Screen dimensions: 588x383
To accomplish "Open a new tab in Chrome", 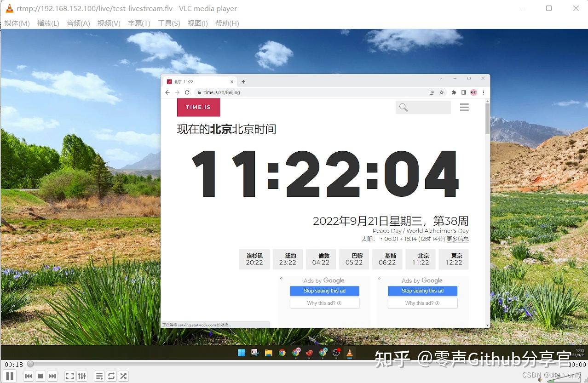I will (x=243, y=82).
